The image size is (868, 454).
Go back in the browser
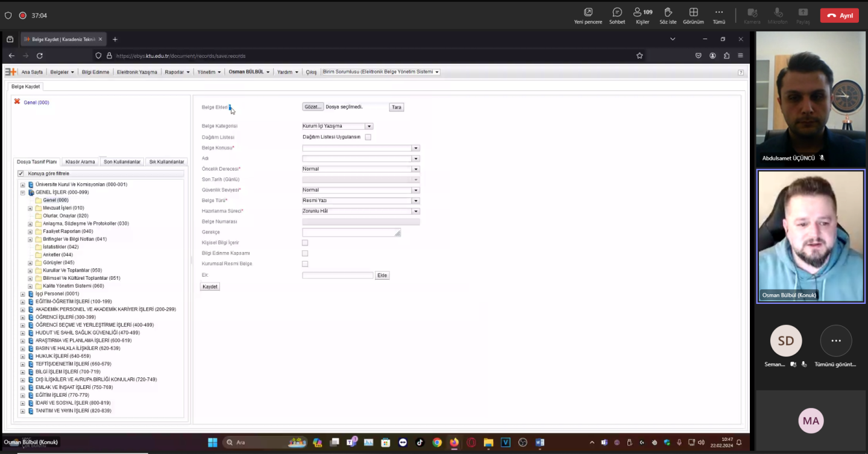[x=11, y=55]
